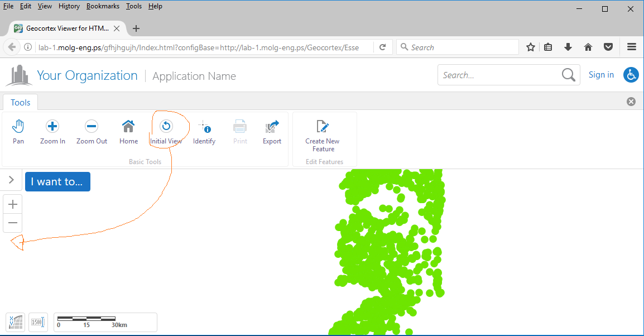644x336 pixels.
Task: Click the Application Name text
Action: (194, 76)
